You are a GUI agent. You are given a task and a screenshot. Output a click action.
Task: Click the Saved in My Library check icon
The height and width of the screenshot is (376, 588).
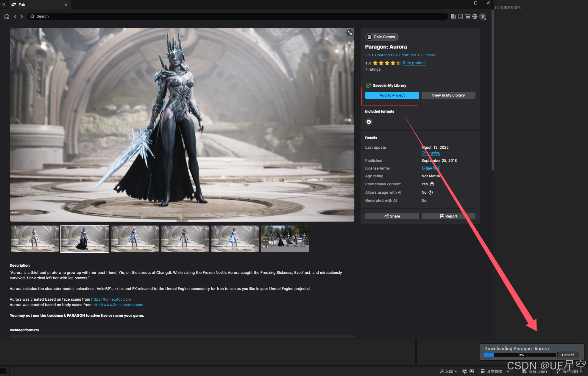368,85
